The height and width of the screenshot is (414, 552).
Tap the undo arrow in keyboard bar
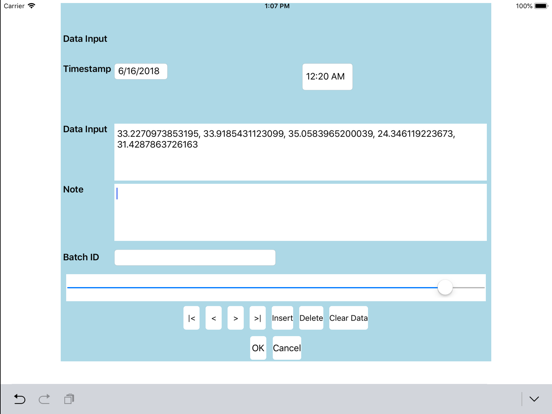[19, 399]
